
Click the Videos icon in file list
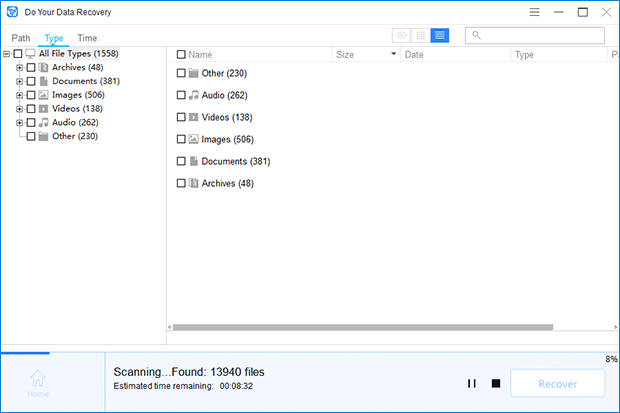coord(193,117)
